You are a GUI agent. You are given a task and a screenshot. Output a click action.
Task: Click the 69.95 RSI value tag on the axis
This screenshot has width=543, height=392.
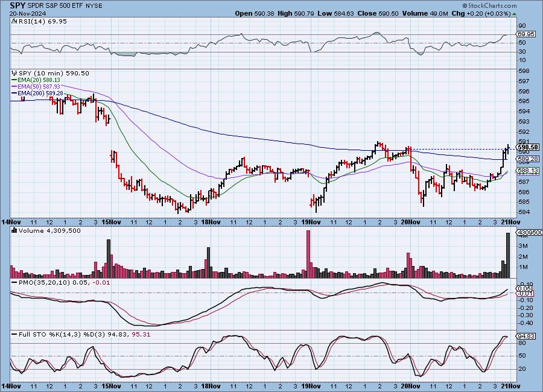tap(526, 34)
